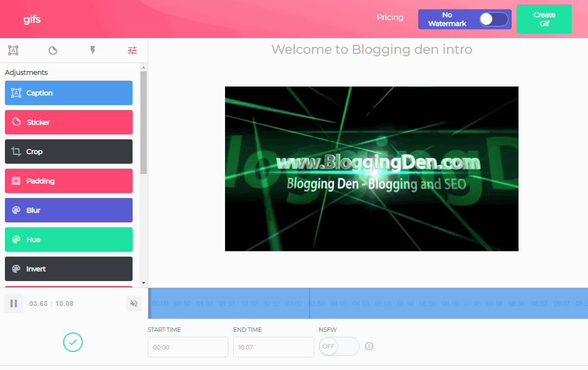Add a Sticker to the gif
This screenshot has height=370, width=588.
point(68,122)
